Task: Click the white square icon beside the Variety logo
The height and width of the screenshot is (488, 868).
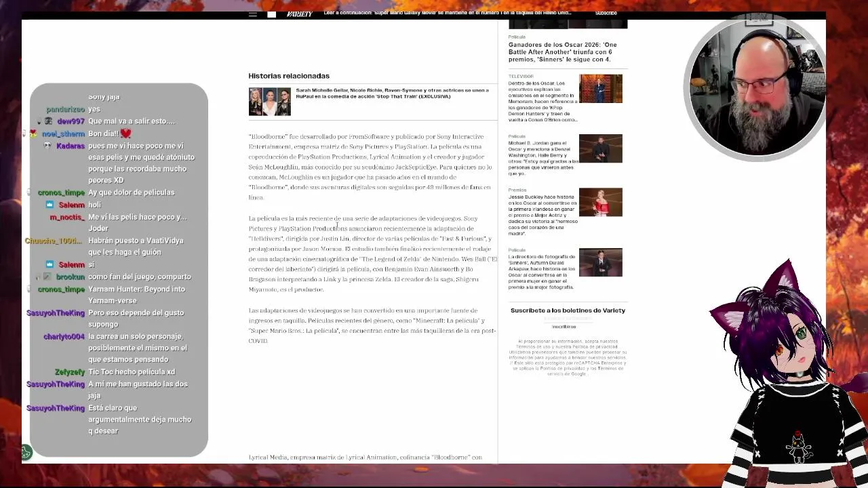Action: point(271,14)
